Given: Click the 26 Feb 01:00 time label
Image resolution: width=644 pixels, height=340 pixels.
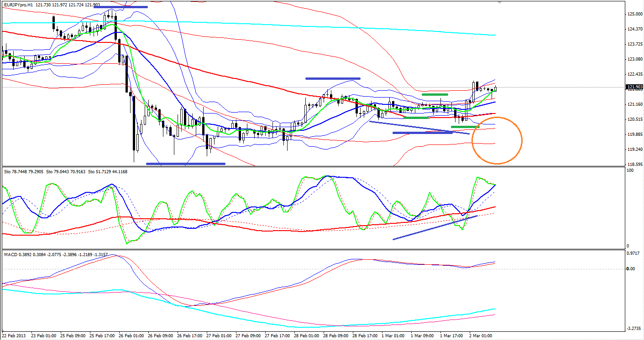Looking at the screenshot, I should click(131, 336).
